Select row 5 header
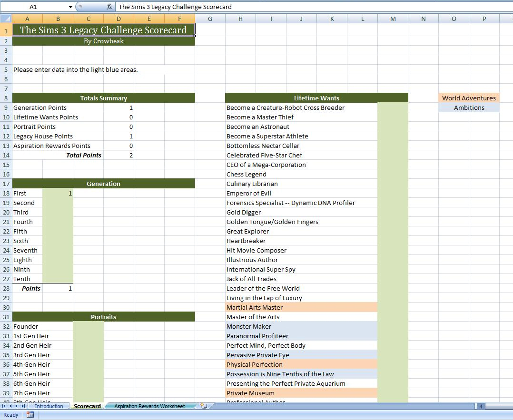Image resolution: width=513 pixels, height=420 pixels. (6, 69)
